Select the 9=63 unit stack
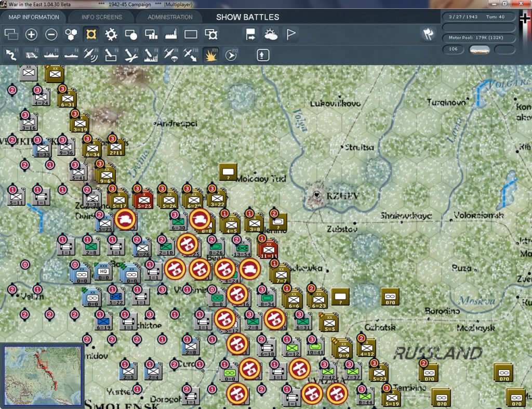The height and width of the screenshot is (409, 532). pyautogui.click(x=106, y=174)
